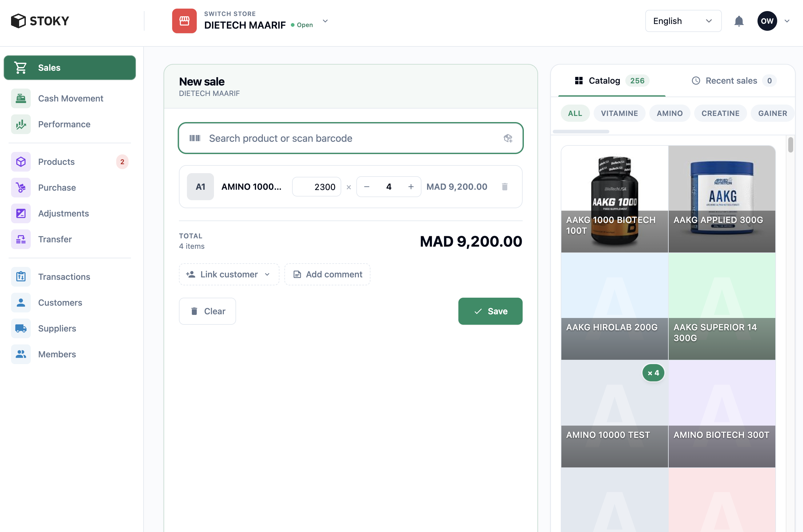The image size is (803, 532).
Task: Filter catalog by CREATINE
Action: [x=720, y=113]
